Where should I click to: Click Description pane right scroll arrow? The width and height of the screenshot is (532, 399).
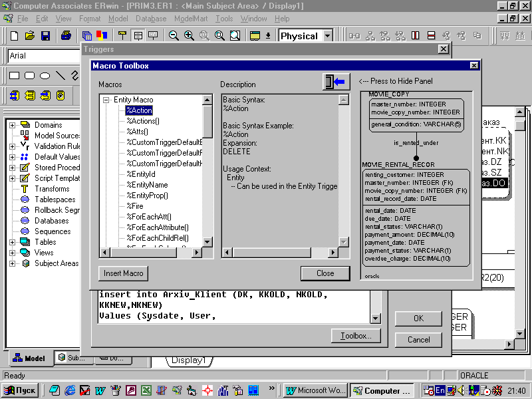[x=333, y=253]
